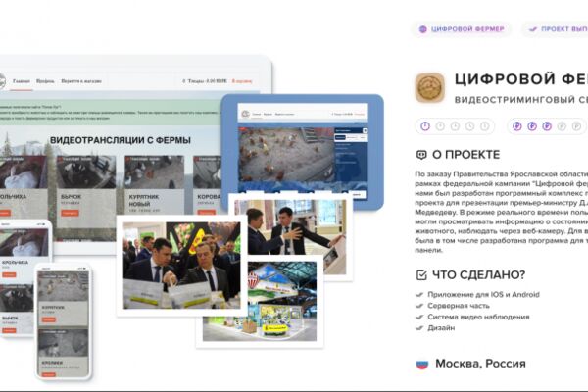Open the photo of officials reading brochures

(182, 266)
